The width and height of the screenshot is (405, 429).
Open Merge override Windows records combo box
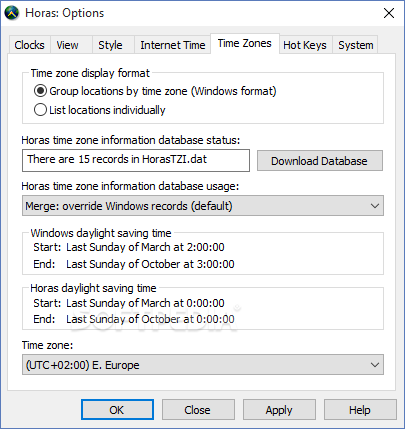203,206
